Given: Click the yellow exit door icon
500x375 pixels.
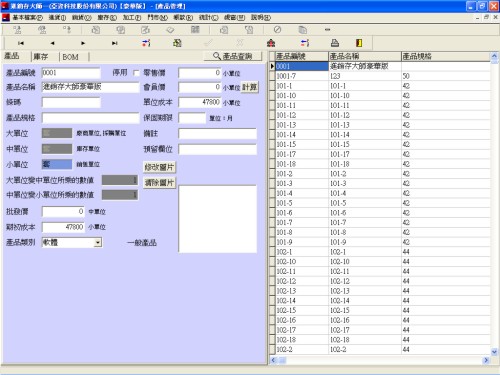Looking at the screenshot, I should [359, 43].
